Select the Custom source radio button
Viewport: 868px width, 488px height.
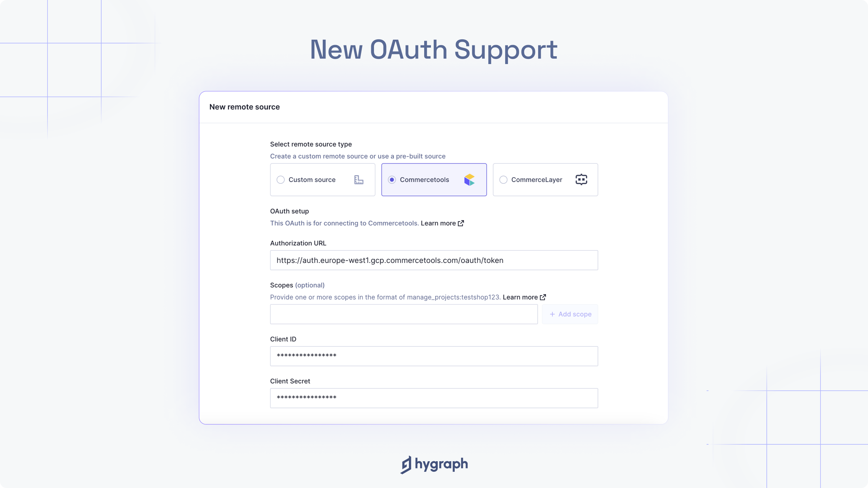(280, 180)
